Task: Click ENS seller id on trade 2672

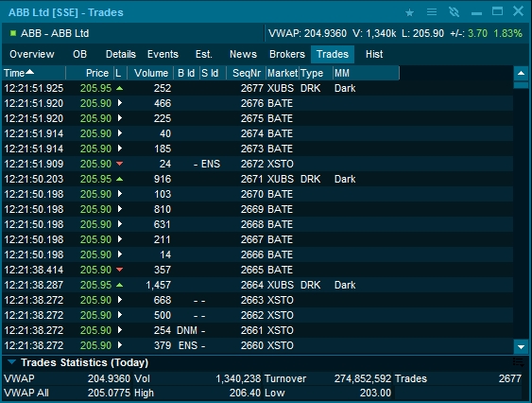Action: pos(211,164)
